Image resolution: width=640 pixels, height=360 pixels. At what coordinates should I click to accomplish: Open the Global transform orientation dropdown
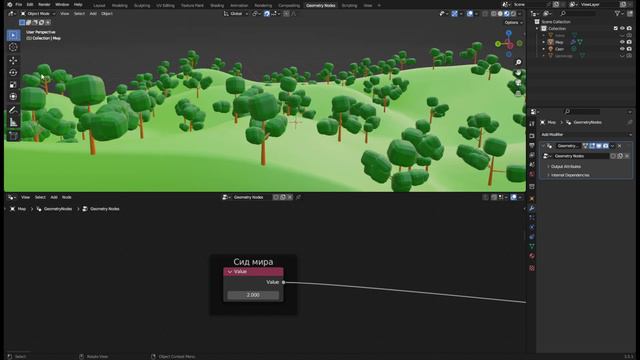pyautogui.click(x=236, y=14)
